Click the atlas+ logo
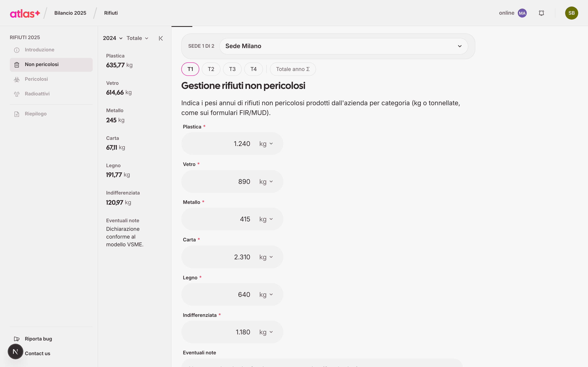Image resolution: width=588 pixels, height=367 pixels. tap(25, 13)
